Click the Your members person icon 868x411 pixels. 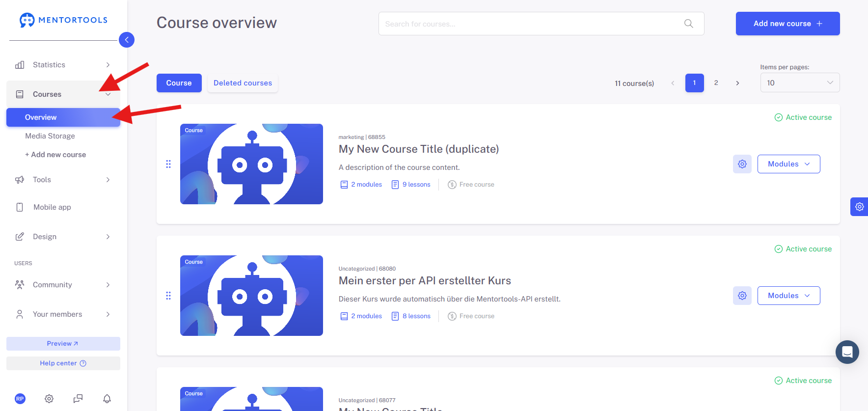pyautogui.click(x=20, y=314)
